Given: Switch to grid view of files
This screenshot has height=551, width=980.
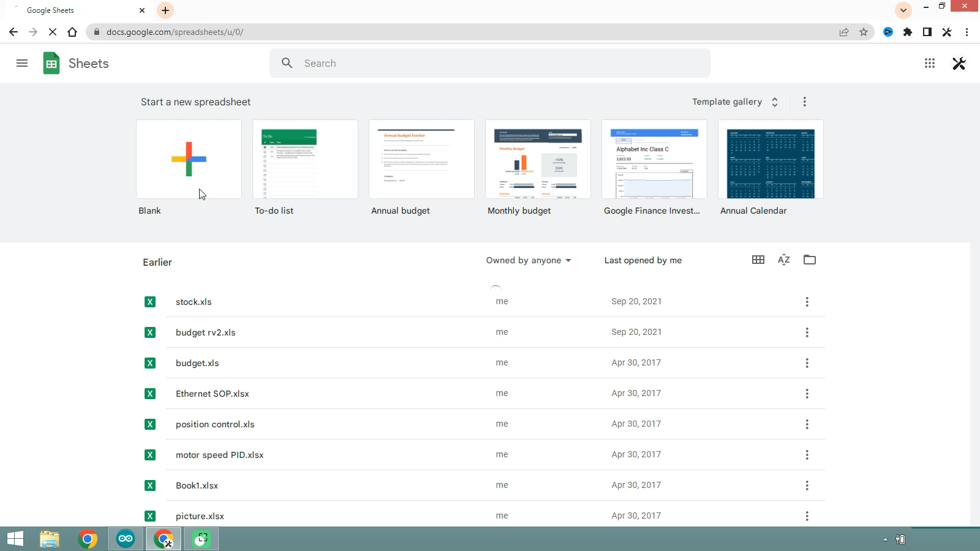Looking at the screenshot, I should click(x=758, y=260).
